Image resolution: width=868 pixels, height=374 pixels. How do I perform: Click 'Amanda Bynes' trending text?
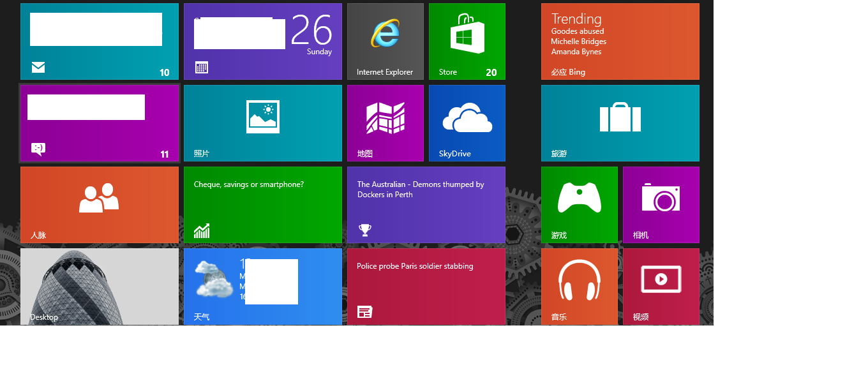pos(576,52)
